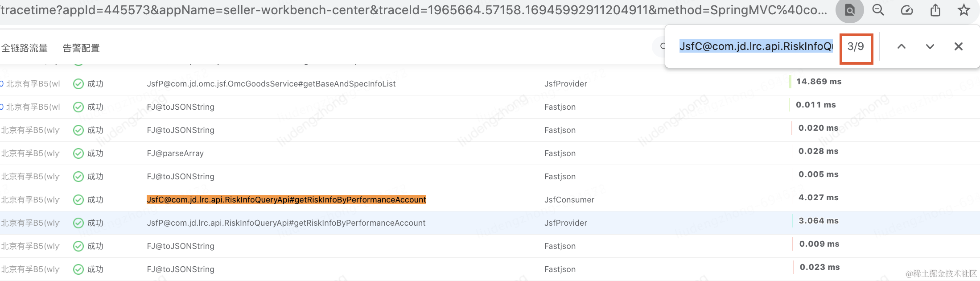The image size is (980, 281).
Task: Open the speedometer performance icon
Action: [907, 10]
